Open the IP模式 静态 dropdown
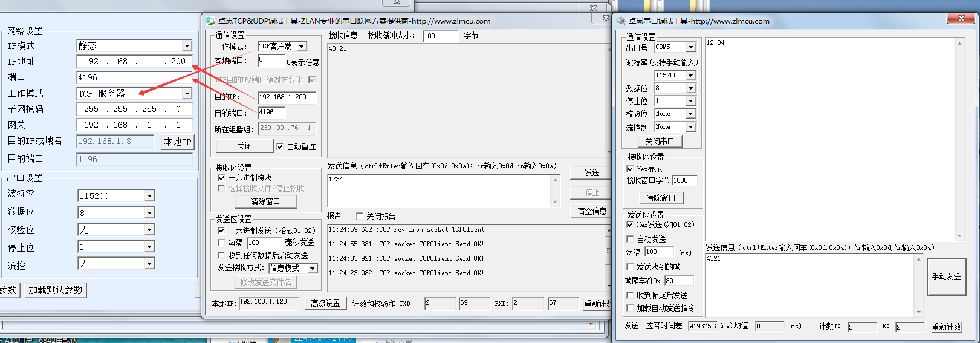Viewport: 980px width, 343px height. (x=187, y=46)
